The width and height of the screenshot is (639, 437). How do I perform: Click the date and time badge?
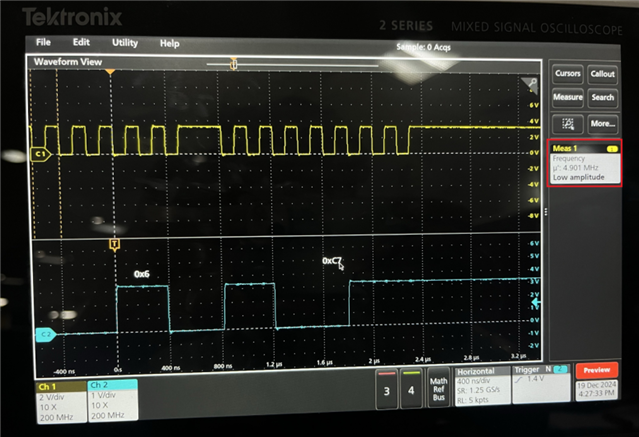(597, 390)
